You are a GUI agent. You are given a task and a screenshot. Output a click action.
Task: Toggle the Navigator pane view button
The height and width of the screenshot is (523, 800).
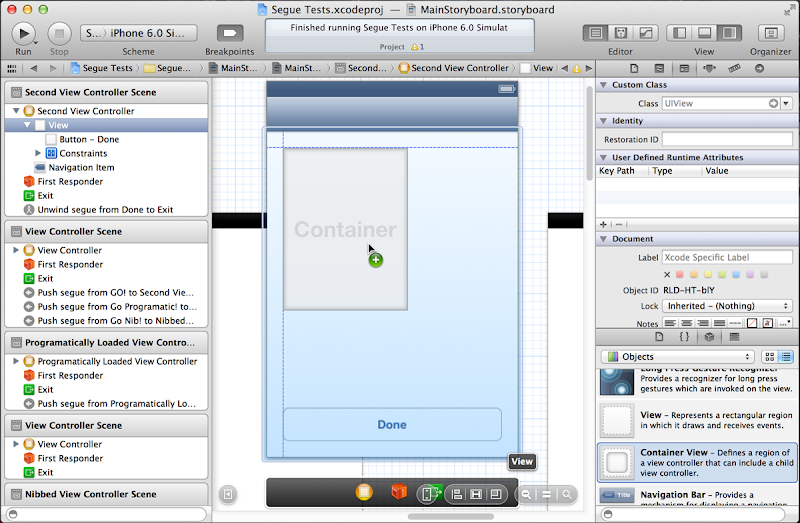click(679, 33)
